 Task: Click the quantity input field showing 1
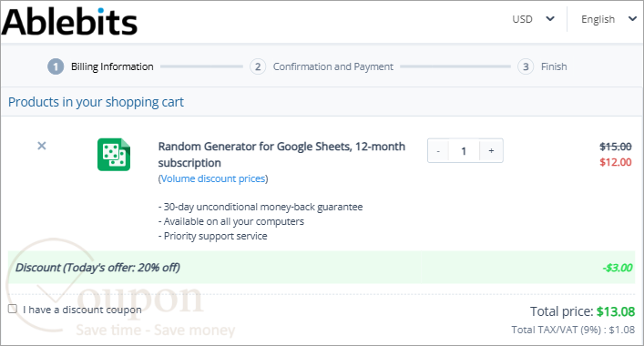click(x=465, y=151)
